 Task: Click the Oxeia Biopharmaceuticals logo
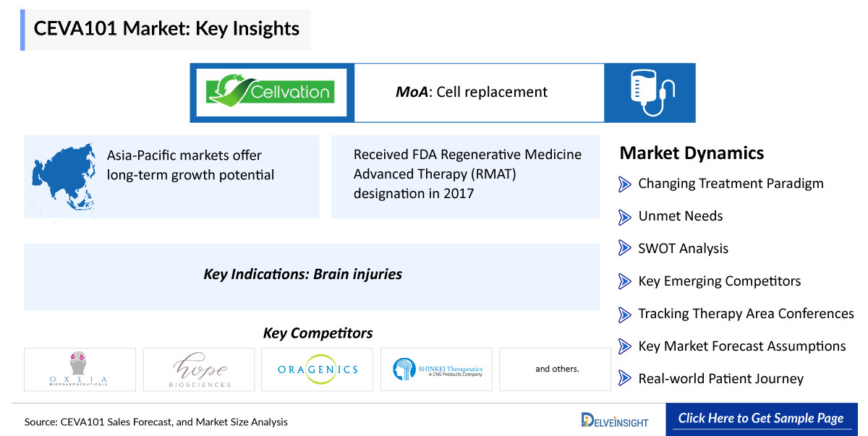(x=80, y=369)
